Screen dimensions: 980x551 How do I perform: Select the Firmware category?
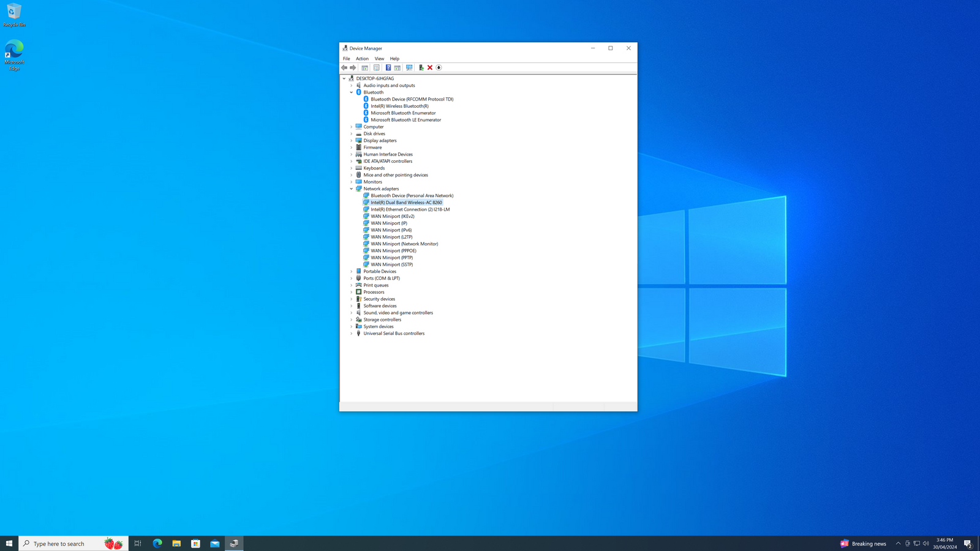pyautogui.click(x=372, y=148)
